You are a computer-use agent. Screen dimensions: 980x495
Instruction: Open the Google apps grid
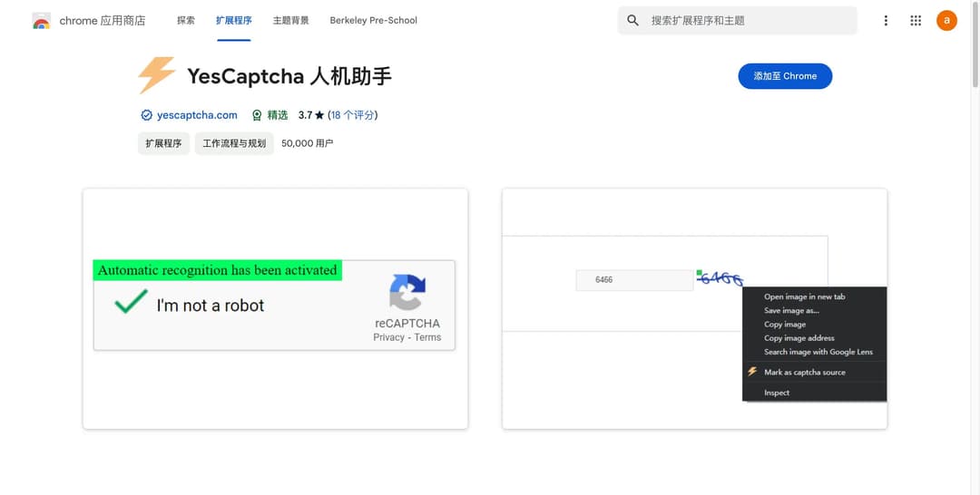[916, 20]
